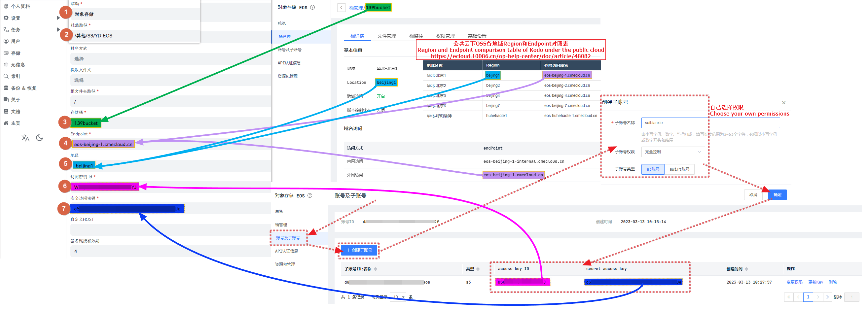Image resolution: width=868 pixels, height=311 pixels.
Task: Click 确定 to confirm sub-account
Action: coord(778,195)
